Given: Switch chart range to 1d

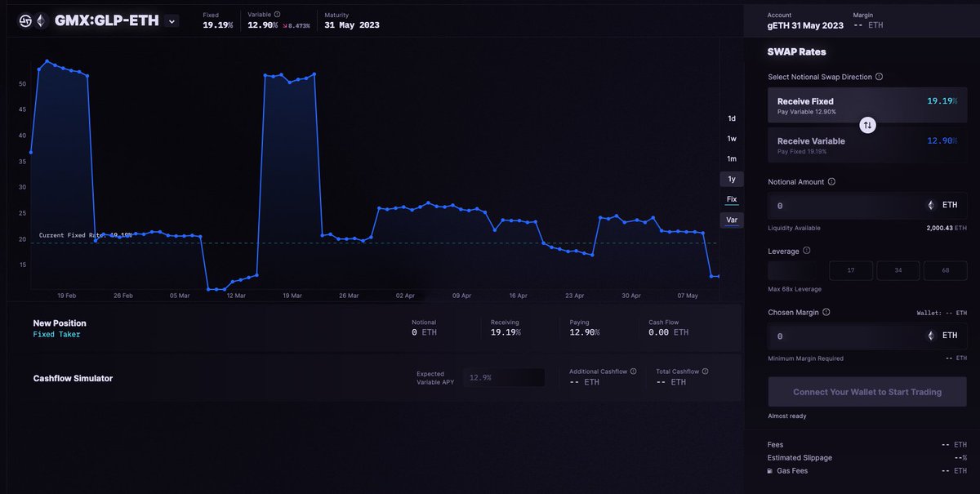Looking at the screenshot, I should [732, 118].
